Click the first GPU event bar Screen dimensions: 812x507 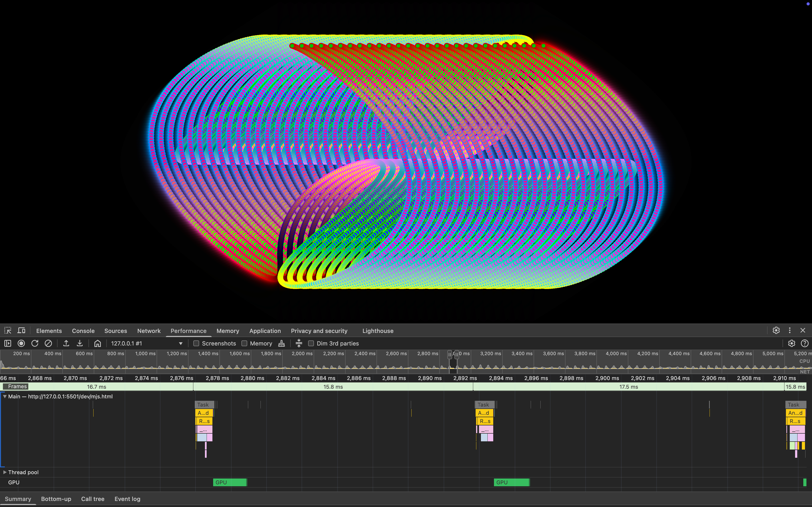[230, 483]
